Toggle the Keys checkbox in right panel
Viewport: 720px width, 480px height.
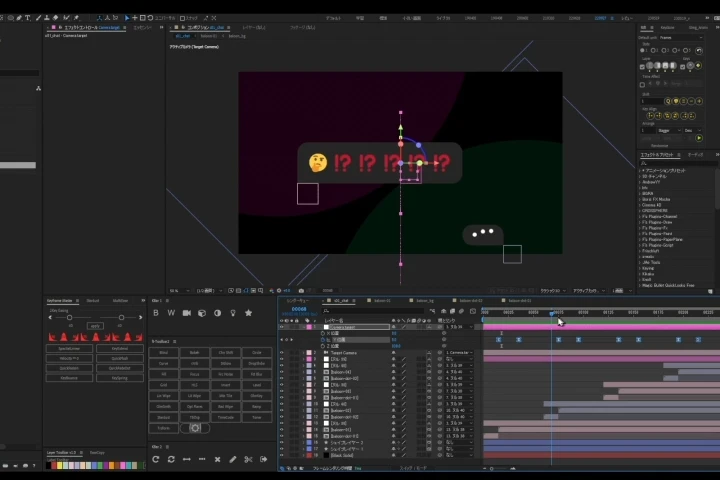(x=683, y=67)
